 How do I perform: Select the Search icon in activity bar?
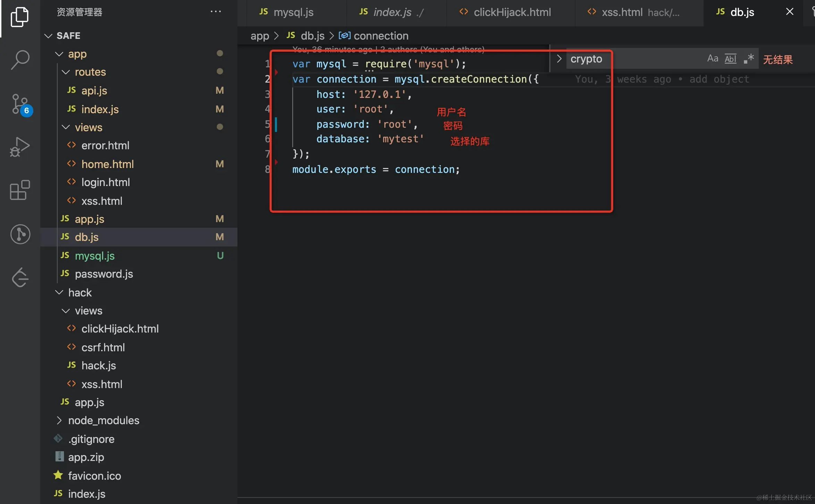[20, 59]
